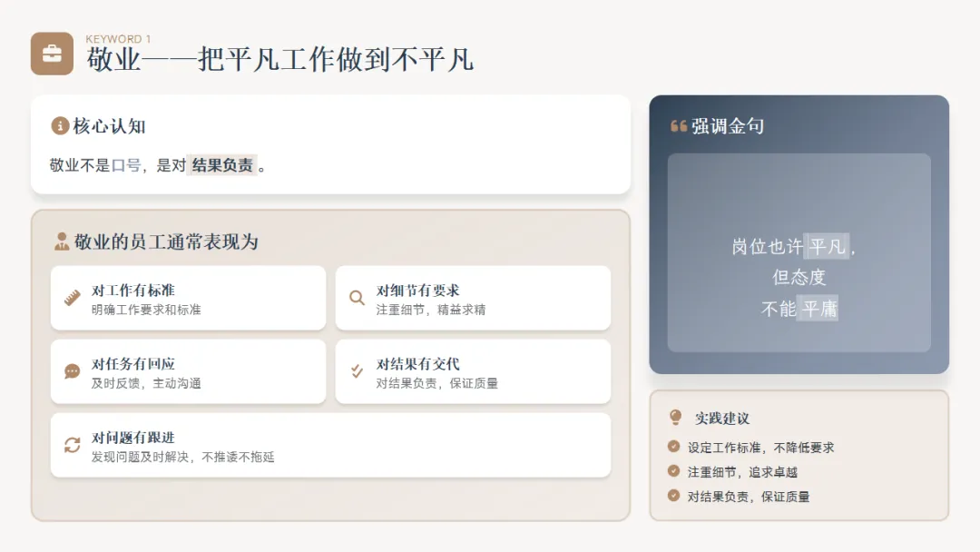Screen dimensions: 980x552
Task: Click the highlighted 平凡 word in quote
Action: pyautogui.click(x=827, y=246)
